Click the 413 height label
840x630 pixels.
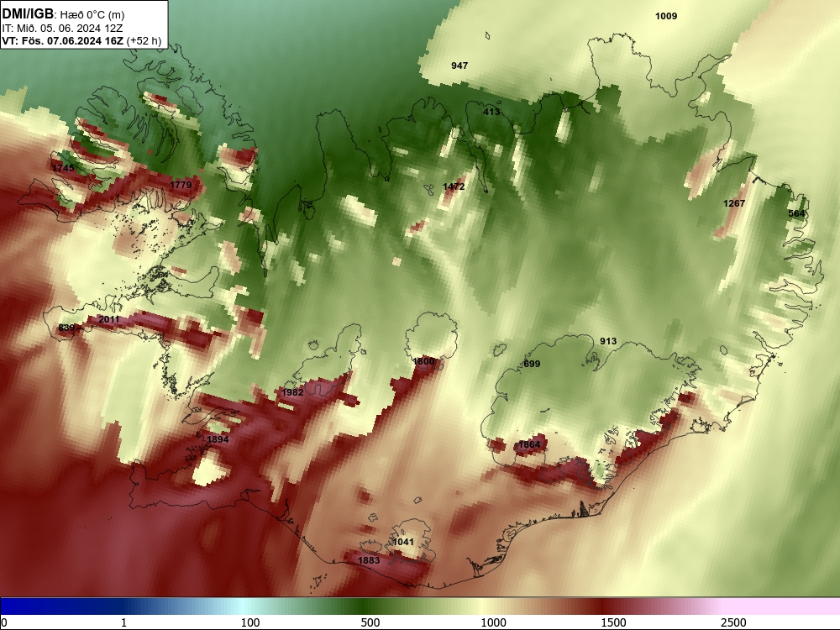click(x=491, y=112)
